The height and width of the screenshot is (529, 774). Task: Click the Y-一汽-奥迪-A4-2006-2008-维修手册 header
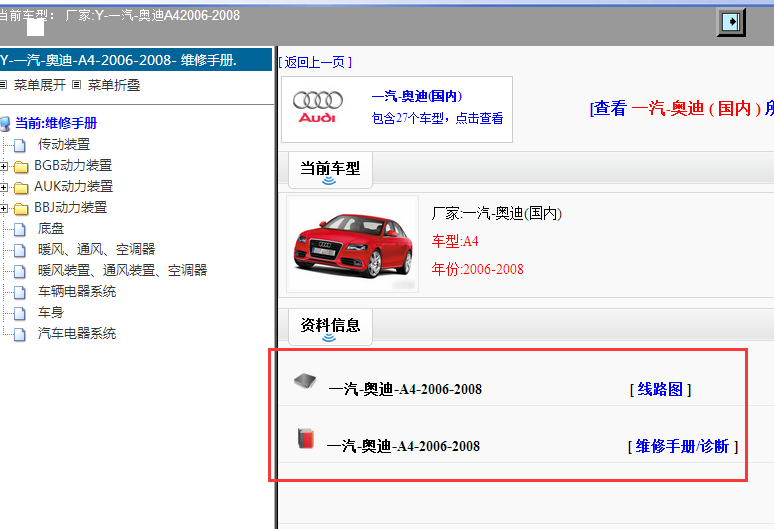click(x=136, y=60)
